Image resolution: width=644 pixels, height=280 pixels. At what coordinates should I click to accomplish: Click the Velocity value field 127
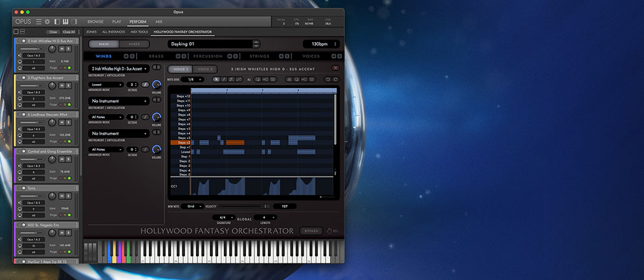pos(285,206)
